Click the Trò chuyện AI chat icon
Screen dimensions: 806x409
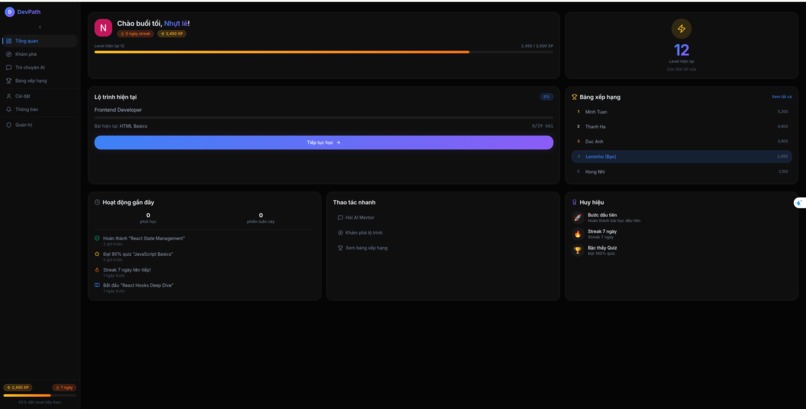[x=9, y=68]
